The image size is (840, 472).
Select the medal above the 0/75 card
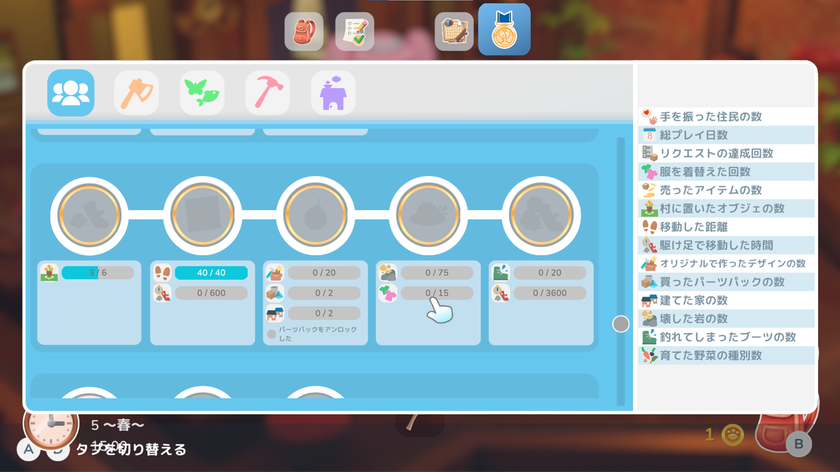pyautogui.click(x=428, y=215)
